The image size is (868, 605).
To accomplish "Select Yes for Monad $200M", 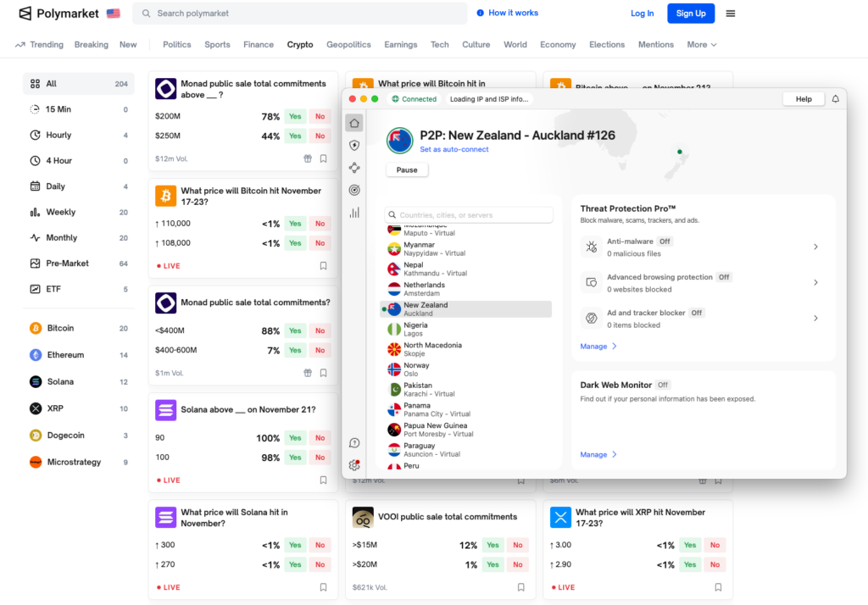I will point(295,116).
